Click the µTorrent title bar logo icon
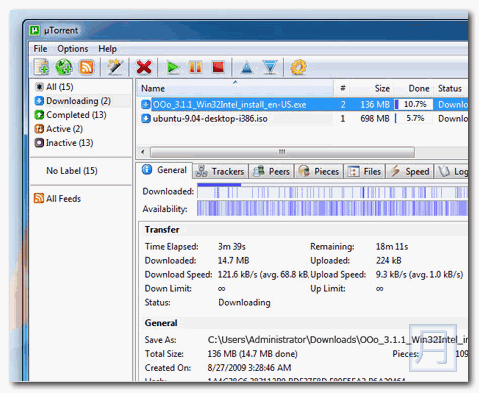Viewport: 479px width, 393px height. [x=35, y=30]
